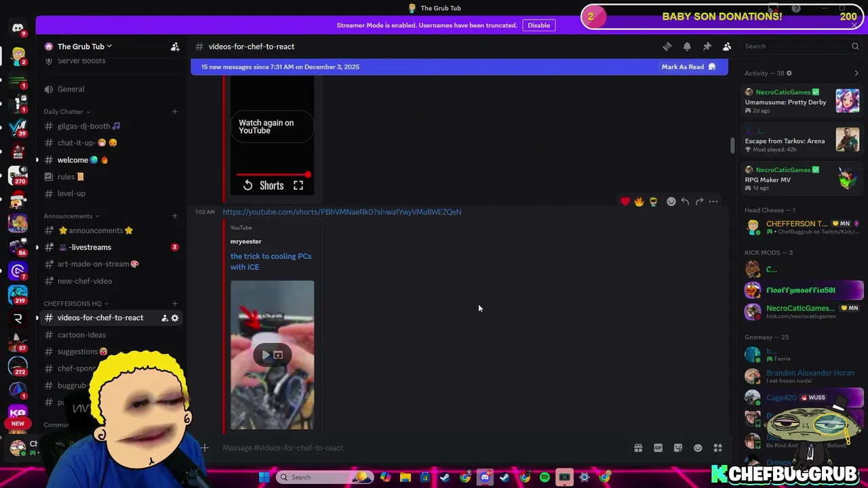Screen dimensions: 868x488
Task: Select member FloofymooFfin501
Action: point(803,290)
